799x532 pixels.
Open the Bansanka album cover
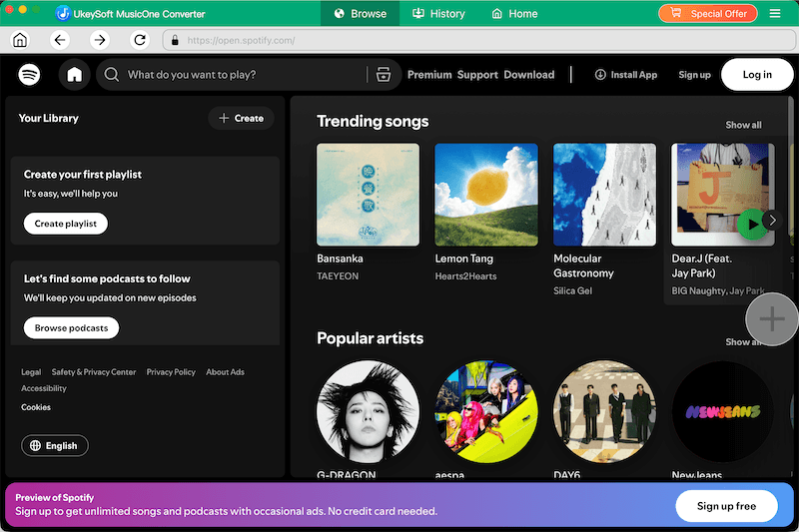[368, 195]
